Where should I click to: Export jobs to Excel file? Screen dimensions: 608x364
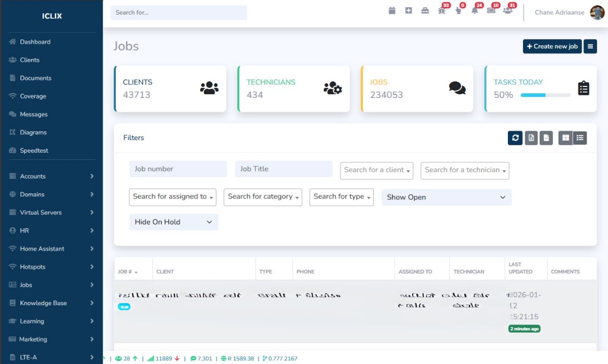pos(531,138)
